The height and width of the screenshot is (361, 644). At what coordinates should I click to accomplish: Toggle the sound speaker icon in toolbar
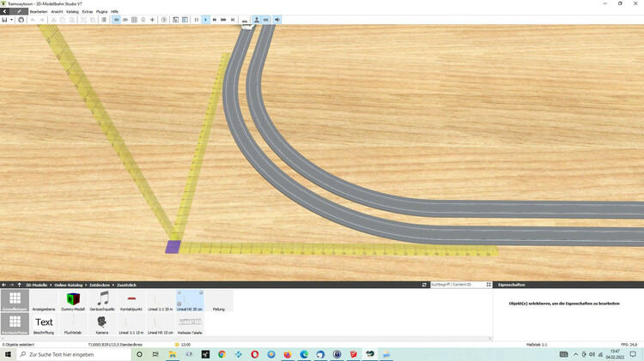coord(277,20)
